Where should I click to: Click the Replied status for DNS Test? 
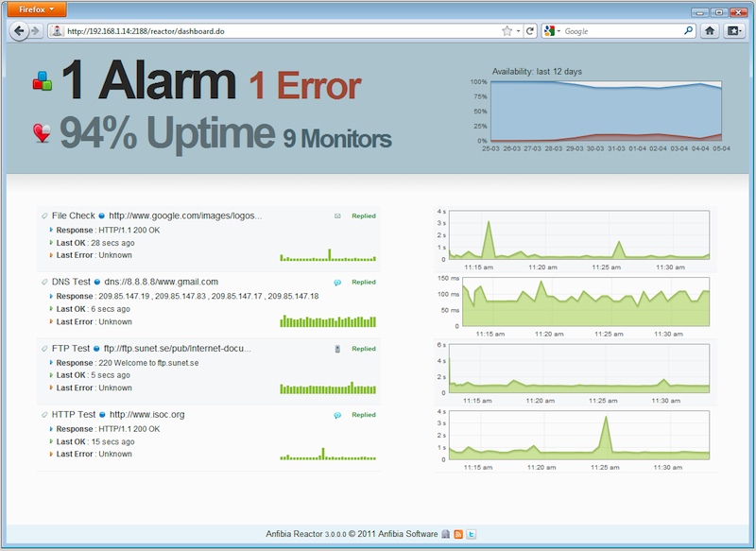[x=364, y=282]
